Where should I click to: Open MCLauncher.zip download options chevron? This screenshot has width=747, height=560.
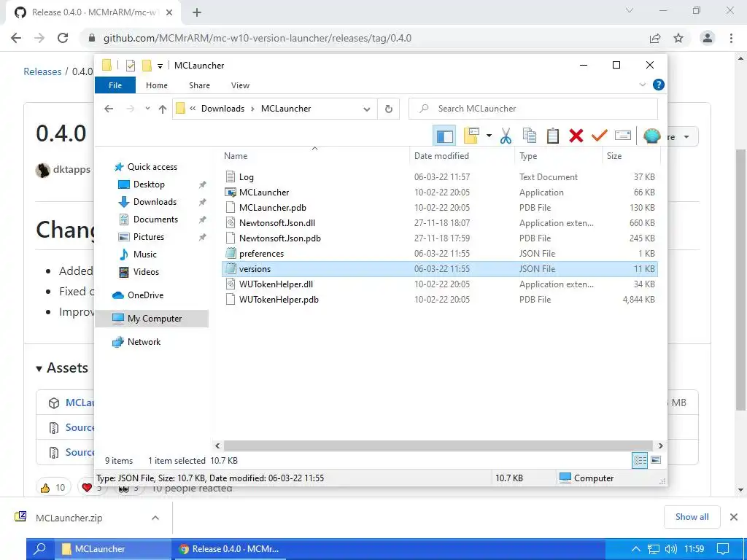(x=155, y=518)
